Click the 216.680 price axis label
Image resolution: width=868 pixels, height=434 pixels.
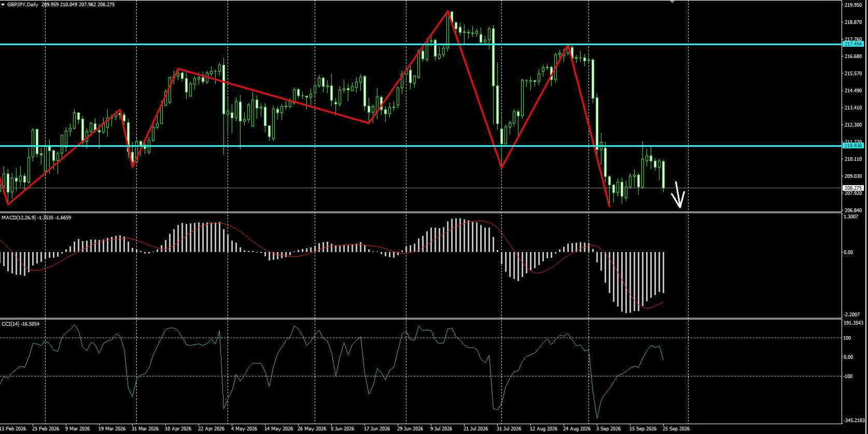pos(853,56)
